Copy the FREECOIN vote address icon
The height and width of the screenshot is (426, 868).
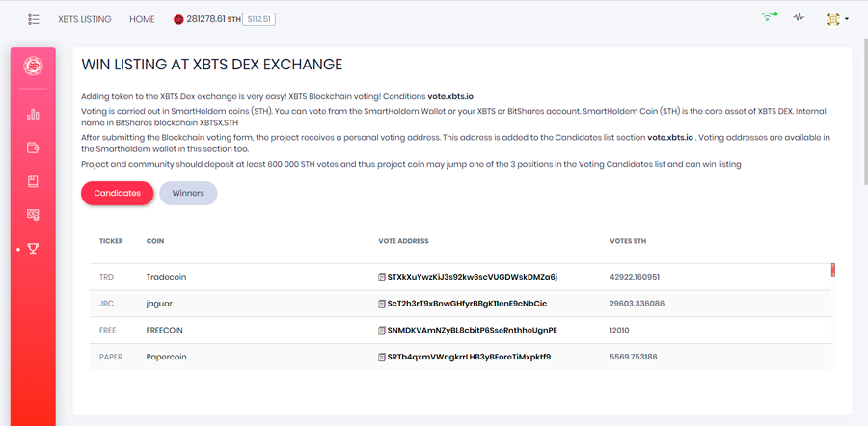(381, 331)
